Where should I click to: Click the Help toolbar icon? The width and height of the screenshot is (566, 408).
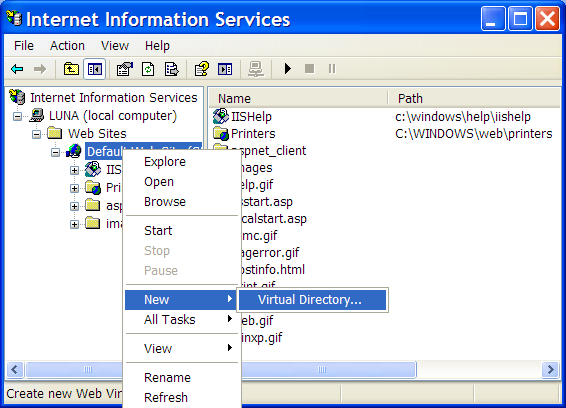click(201, 69)
